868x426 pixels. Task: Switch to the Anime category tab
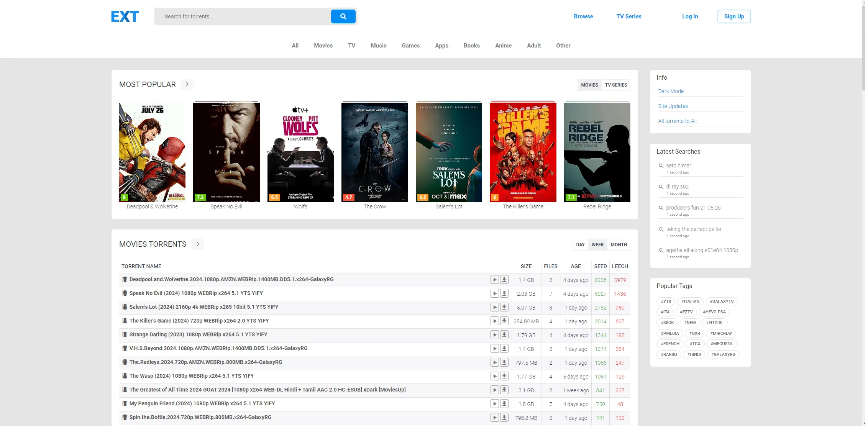(x=503, y=45)
